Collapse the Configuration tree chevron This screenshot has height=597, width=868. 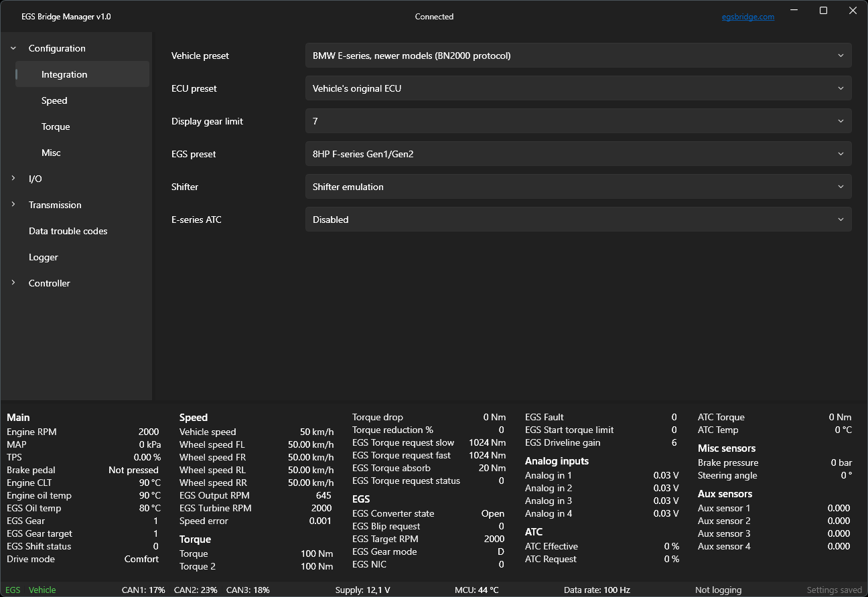[x=13, y=48]
